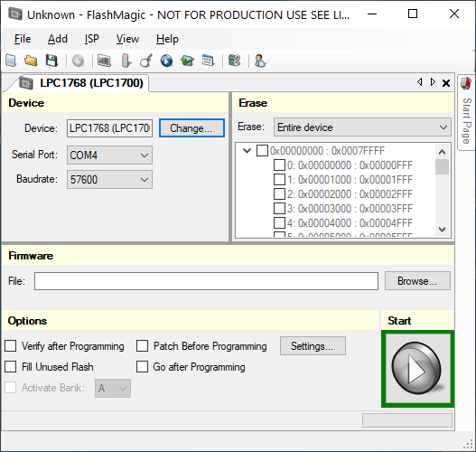Open the Erase Entire device dropdown
Viewport: 476px width, 452px height.
click(x=362, y=127)
